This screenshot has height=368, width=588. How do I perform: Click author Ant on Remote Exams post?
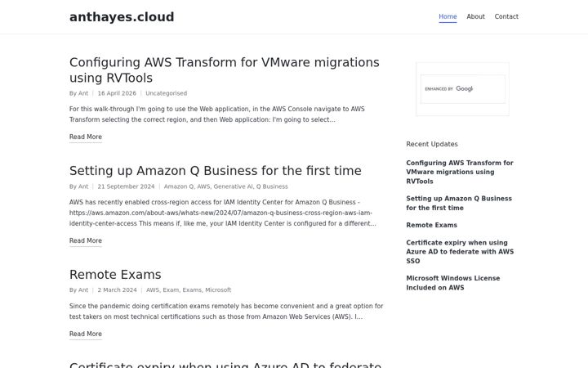point(83,289)
